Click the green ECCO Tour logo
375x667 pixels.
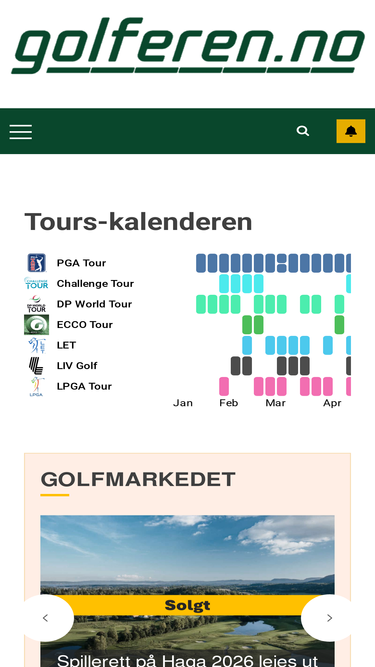tap(36, 325)
